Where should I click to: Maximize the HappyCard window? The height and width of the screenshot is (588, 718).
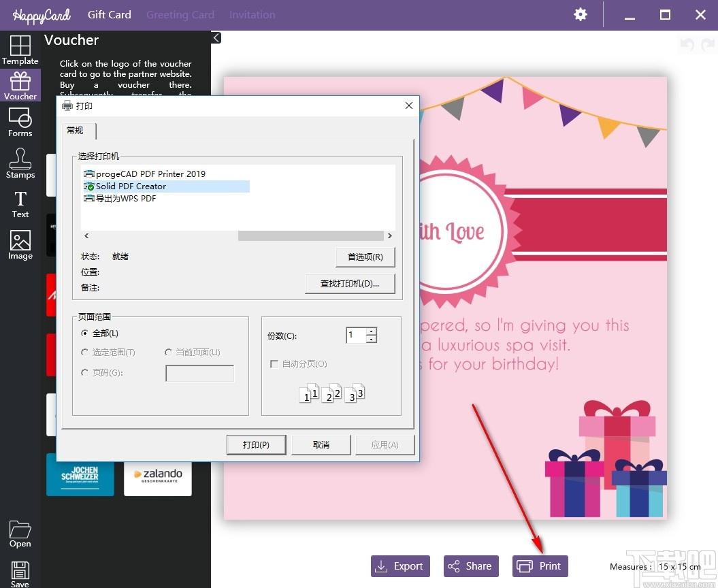[x=665, y=15]
